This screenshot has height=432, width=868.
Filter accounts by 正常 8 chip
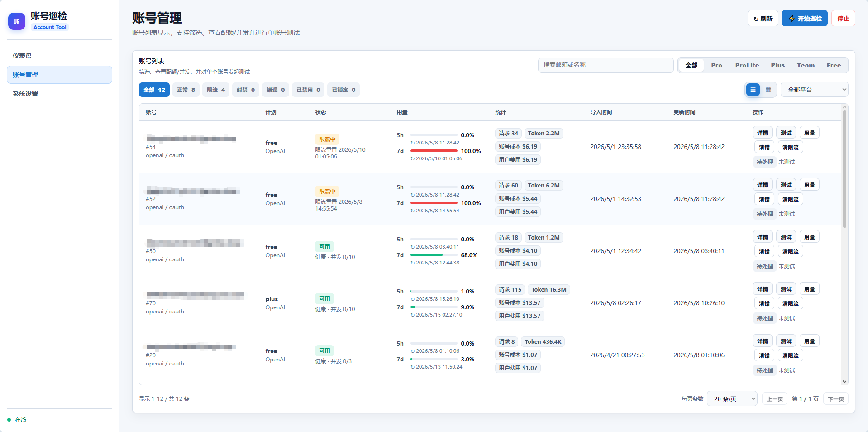[186, 90]
